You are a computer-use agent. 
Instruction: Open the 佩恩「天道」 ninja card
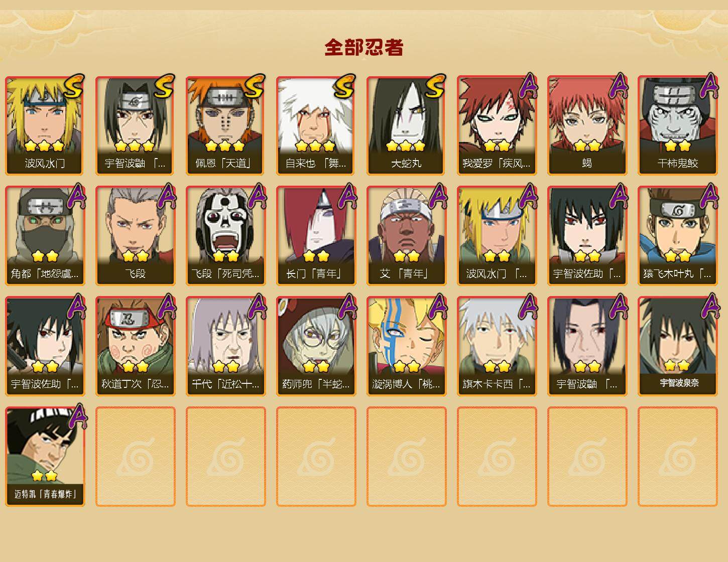[225, 125]
